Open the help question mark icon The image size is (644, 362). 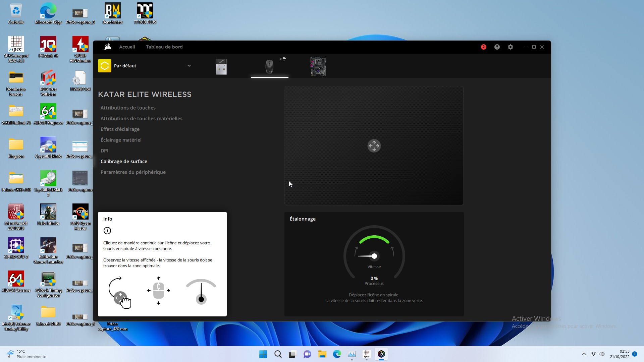[x=497, y=47]
